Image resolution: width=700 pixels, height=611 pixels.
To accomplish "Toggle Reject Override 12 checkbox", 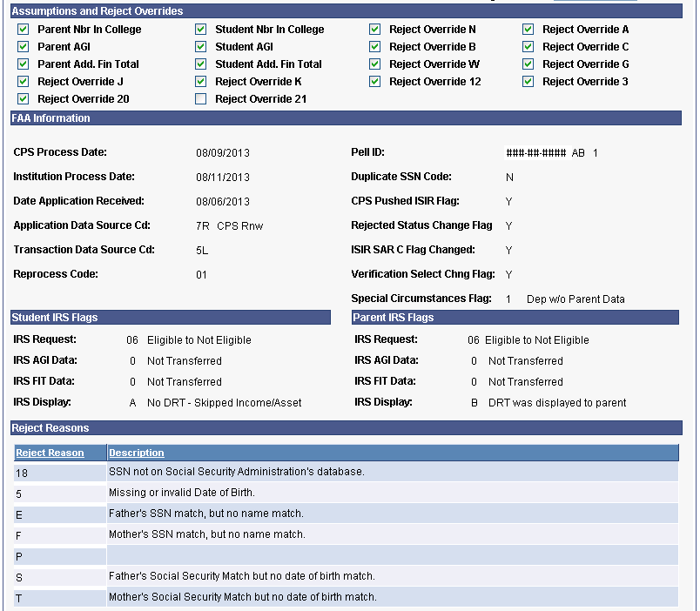I will [375, 82].
